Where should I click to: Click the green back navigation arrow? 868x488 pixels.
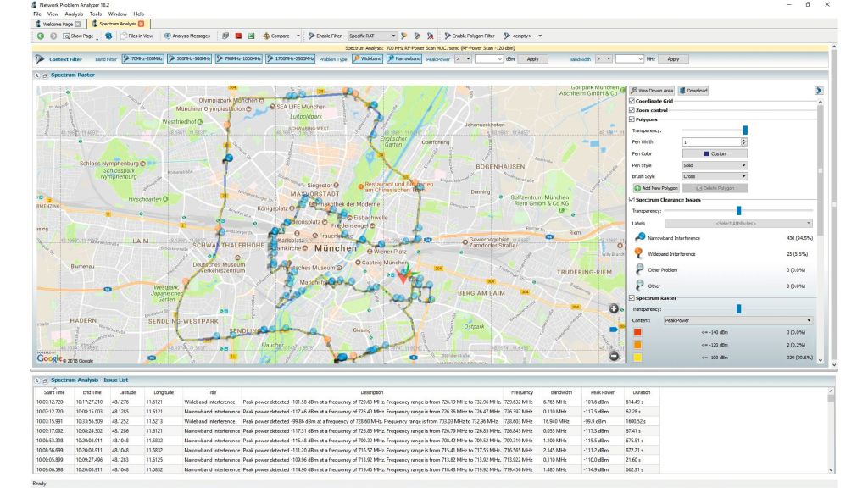[x=40, y=36]
